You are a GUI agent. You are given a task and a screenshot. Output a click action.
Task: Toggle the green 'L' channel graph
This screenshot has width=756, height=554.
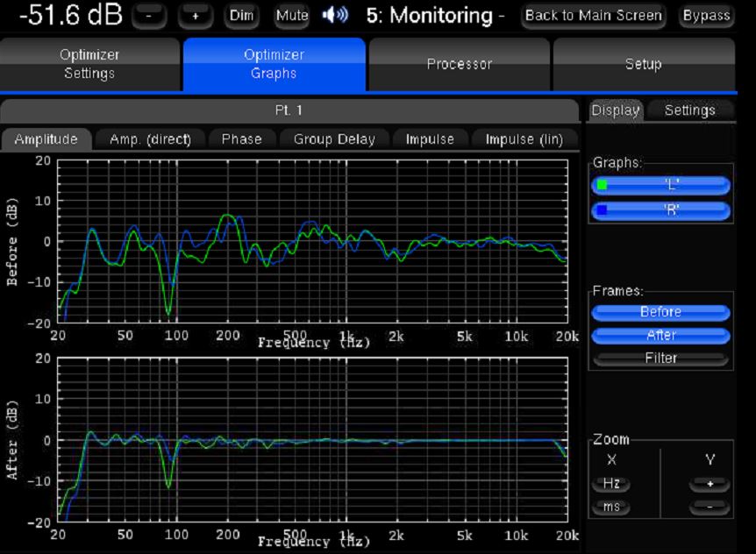(660, 185)
